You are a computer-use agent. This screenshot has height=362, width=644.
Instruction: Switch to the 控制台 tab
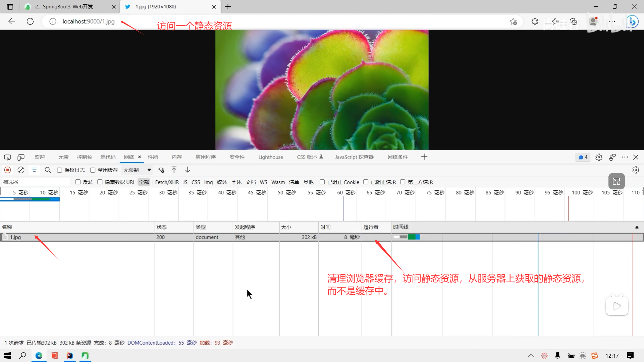(x=84, y=157)
